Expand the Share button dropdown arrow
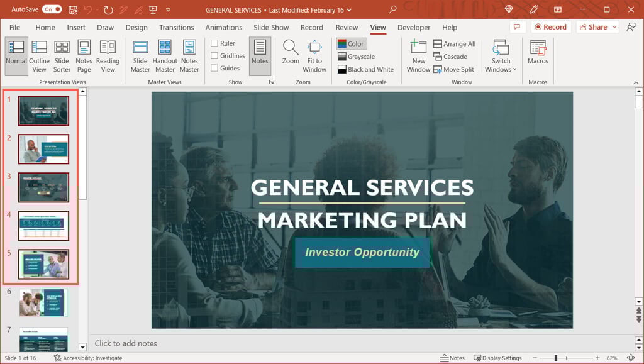Viewport: 644px width, 364px height. (x=614, y=27)
